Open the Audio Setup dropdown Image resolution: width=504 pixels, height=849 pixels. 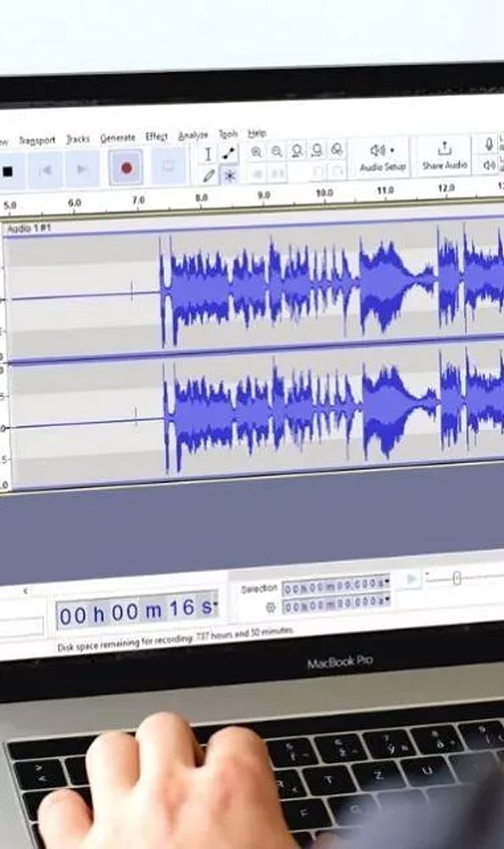(x=382, y=157)
